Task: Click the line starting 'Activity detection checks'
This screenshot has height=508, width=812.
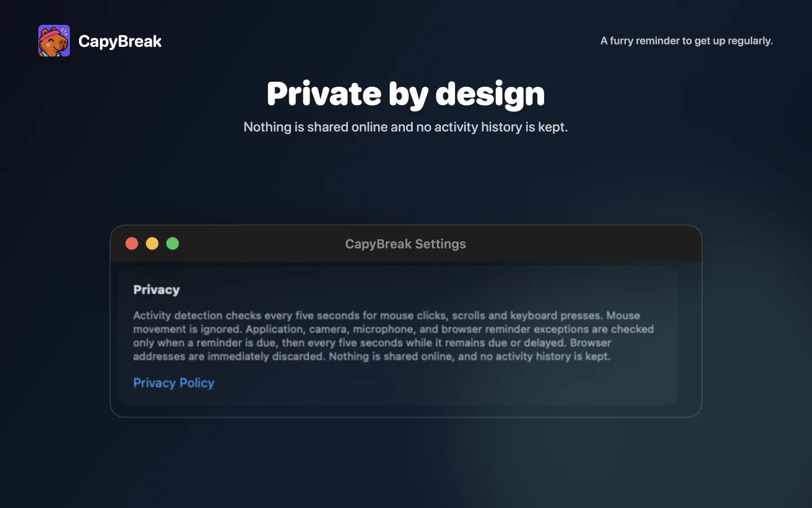Action: tap(386, 316)
